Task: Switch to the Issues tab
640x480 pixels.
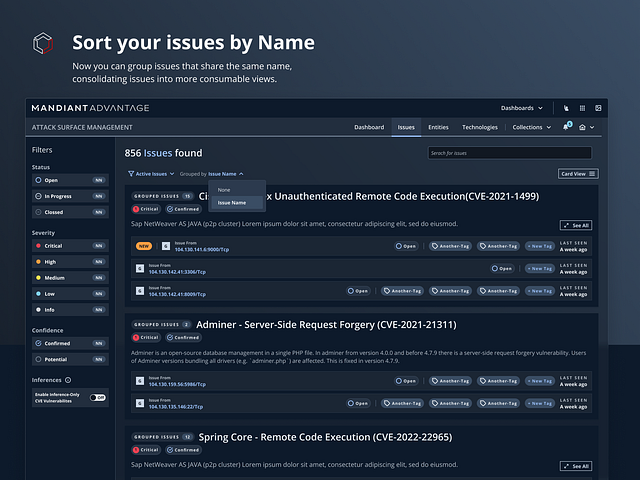Action: point(406,127)
